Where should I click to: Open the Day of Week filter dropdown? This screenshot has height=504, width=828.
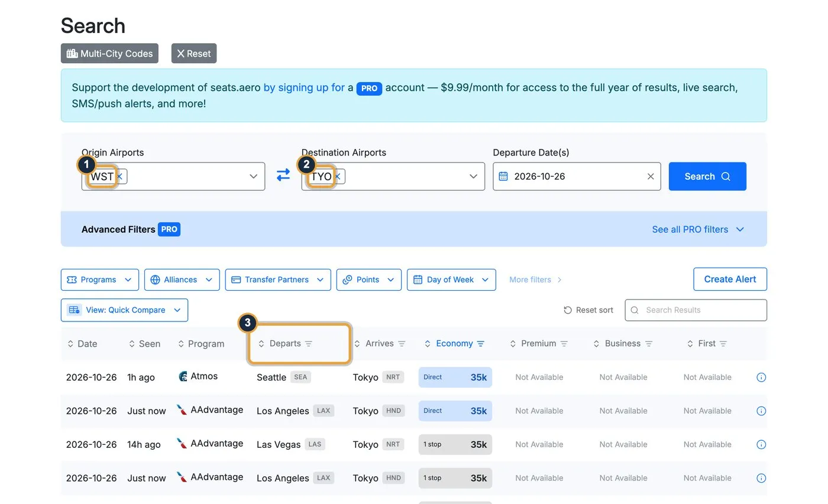(x=451, y=279)
